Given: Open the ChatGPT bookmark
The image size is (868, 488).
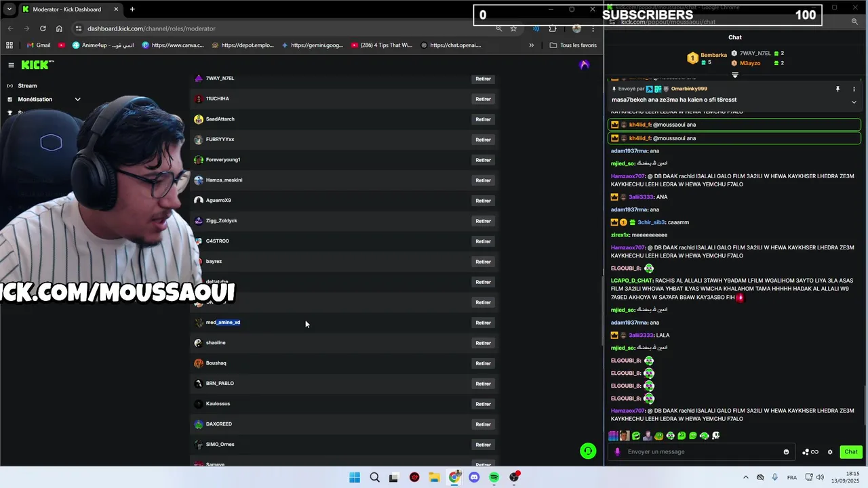Looking at the screenshot, I should point(451,45).
